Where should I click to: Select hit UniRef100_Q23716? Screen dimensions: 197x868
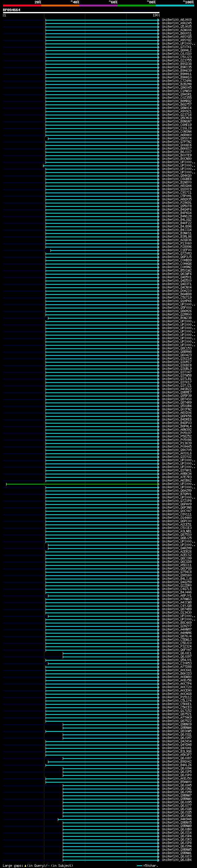click(177, 115)
